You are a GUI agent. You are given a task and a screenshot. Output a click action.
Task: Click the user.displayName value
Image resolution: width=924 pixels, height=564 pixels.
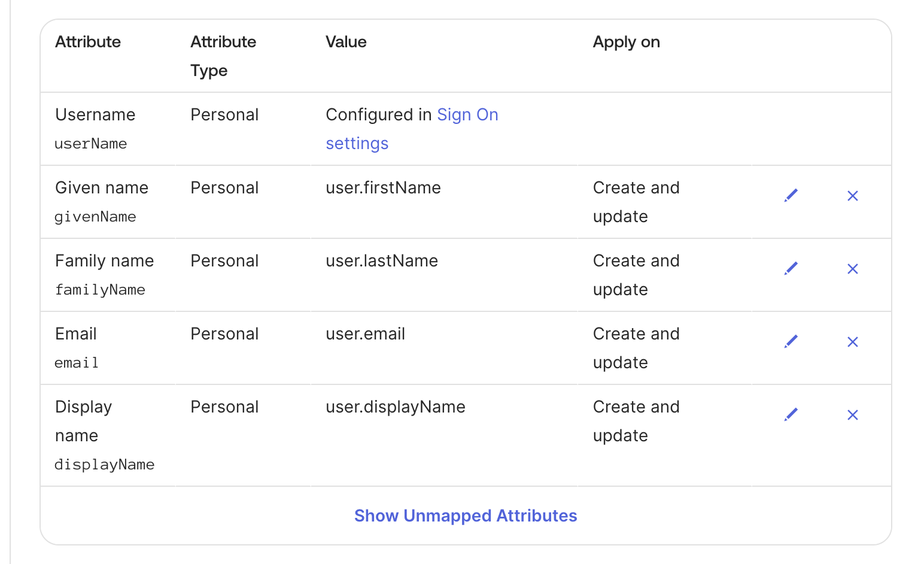click(x=395, y=407)
